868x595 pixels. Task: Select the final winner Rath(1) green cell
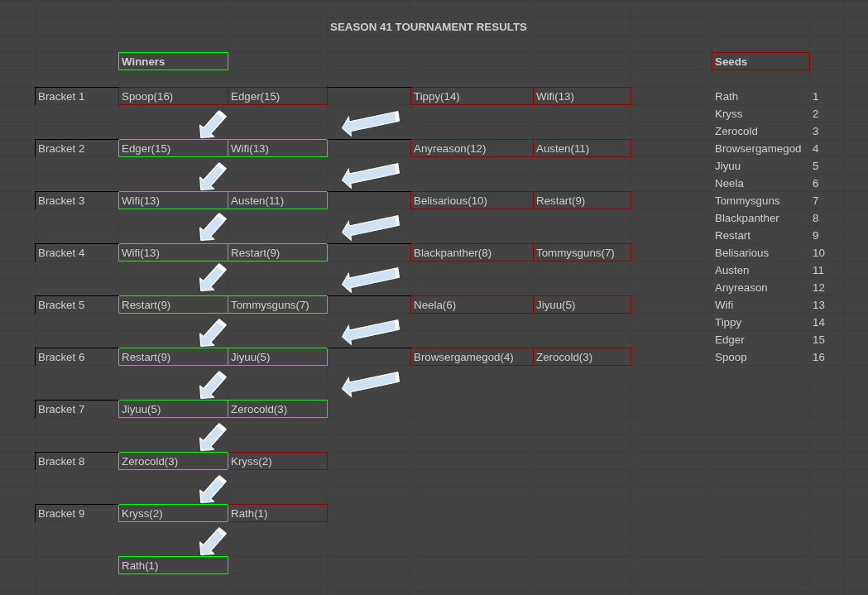tap(173, 565)
